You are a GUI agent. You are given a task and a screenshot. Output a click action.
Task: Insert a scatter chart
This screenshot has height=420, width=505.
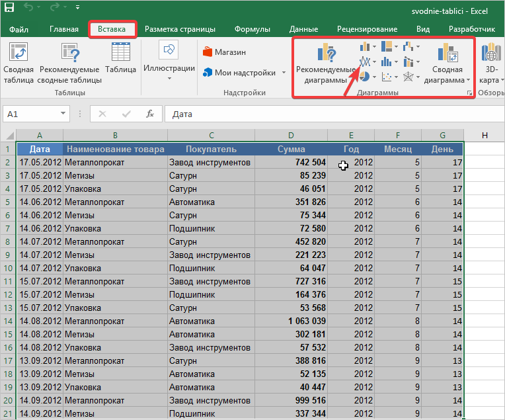[387, 77]
